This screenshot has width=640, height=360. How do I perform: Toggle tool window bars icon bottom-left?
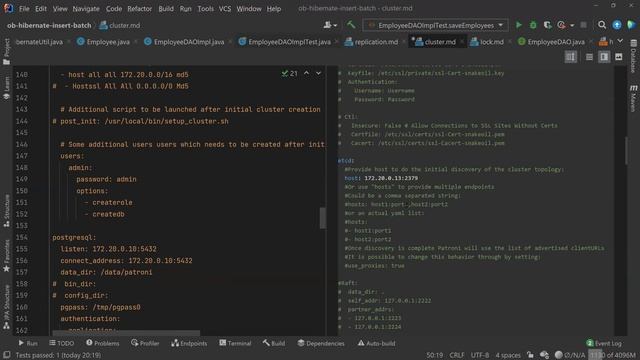coord(7,355)
